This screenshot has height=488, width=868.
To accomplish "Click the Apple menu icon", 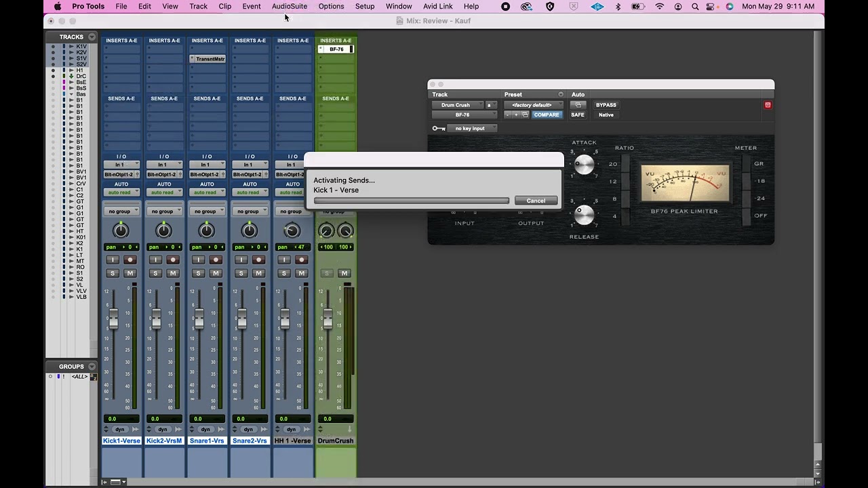I will (x=57, y=6).
